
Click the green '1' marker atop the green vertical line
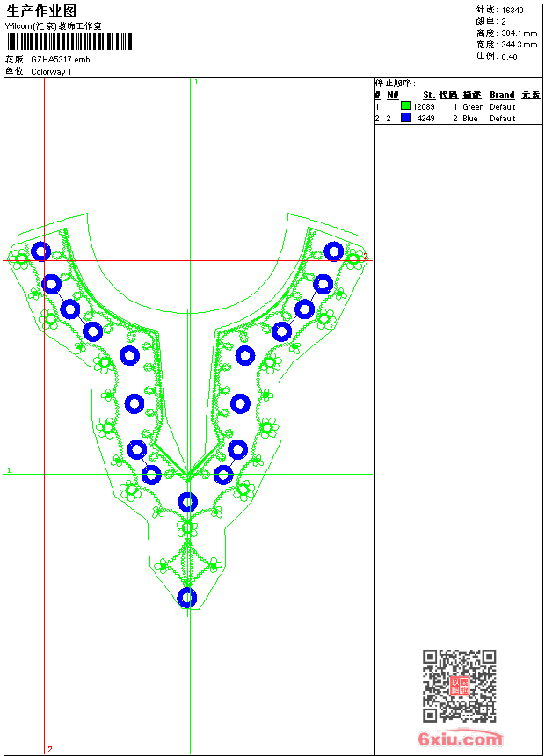pos(196,83)
